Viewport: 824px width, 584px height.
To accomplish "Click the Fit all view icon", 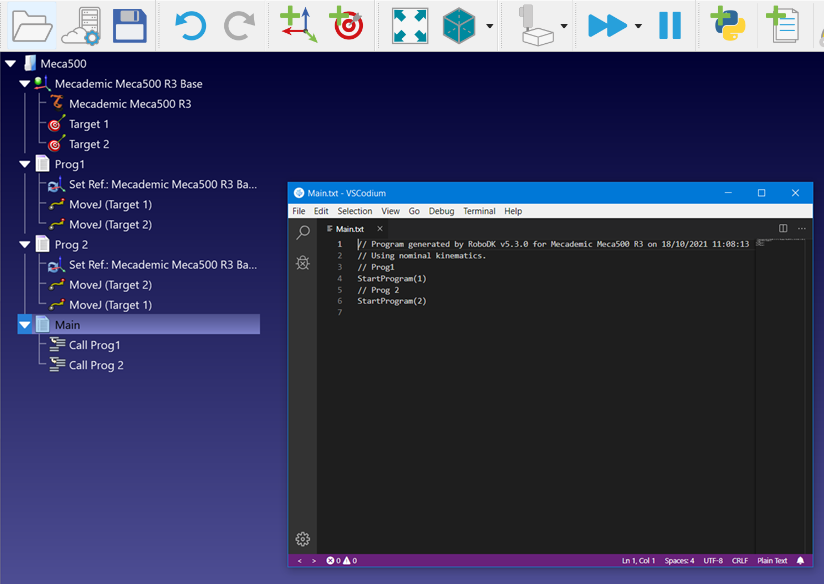I will click(x=409, y=25).
